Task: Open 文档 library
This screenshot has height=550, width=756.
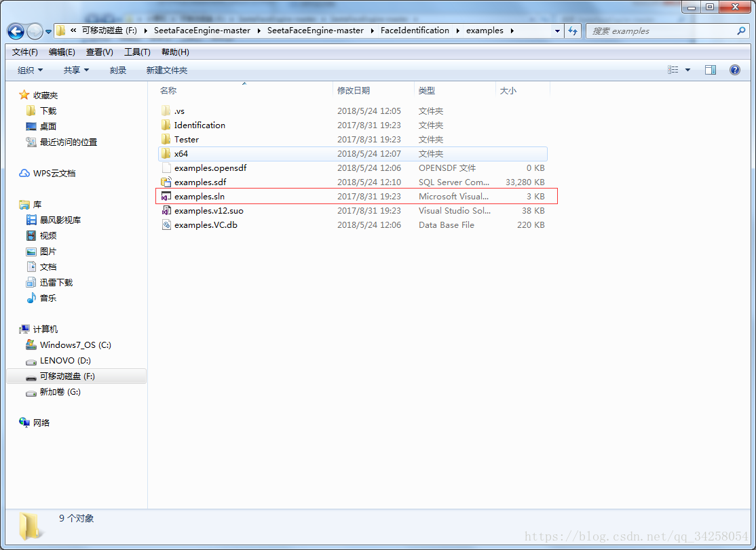Action: pos(48,267)
